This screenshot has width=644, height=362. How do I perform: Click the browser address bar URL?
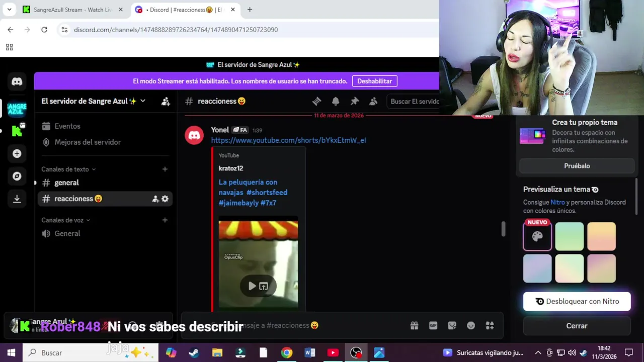point(176,30)
